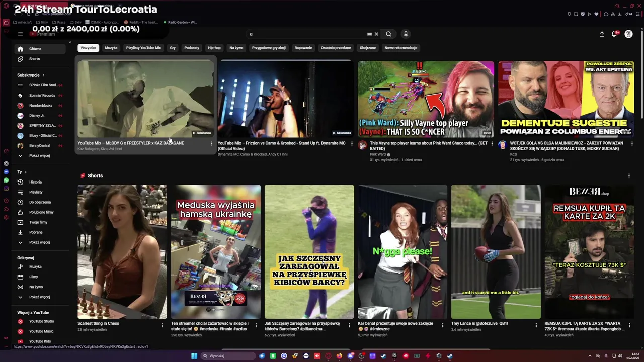
Task: Open Firefox from the taskbar
Action: [339, 356]
